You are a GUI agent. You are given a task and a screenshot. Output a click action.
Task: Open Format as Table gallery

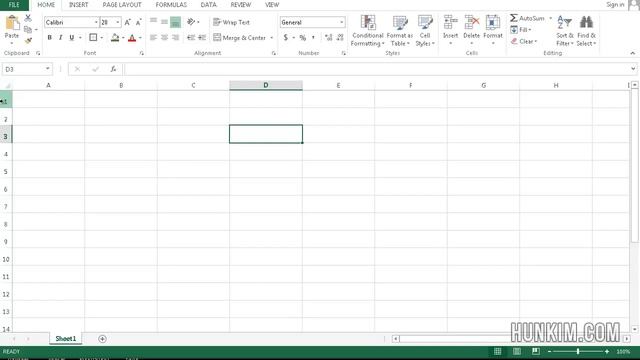(400, 31)
